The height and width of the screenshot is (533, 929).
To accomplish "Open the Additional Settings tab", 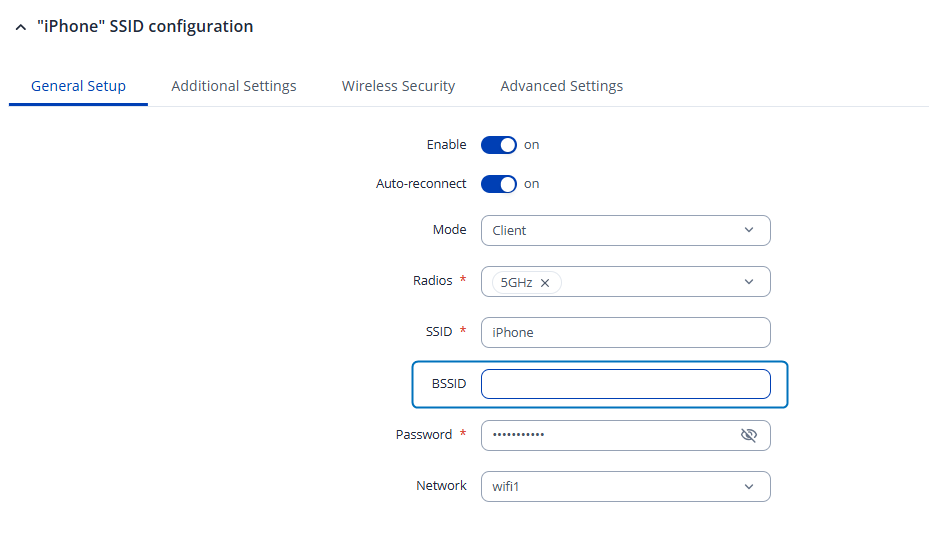I will click(x=234, y=86).
